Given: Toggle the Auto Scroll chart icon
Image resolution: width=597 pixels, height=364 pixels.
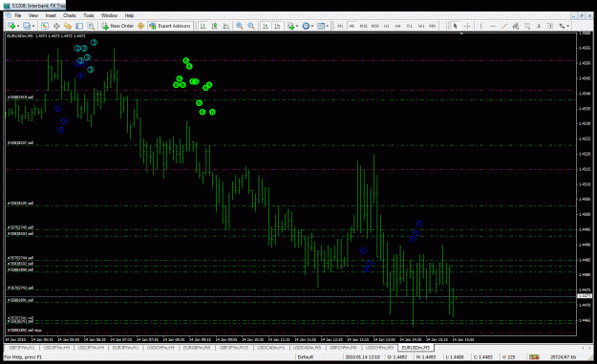Looking at the screenshot, I should click(266, 26).
